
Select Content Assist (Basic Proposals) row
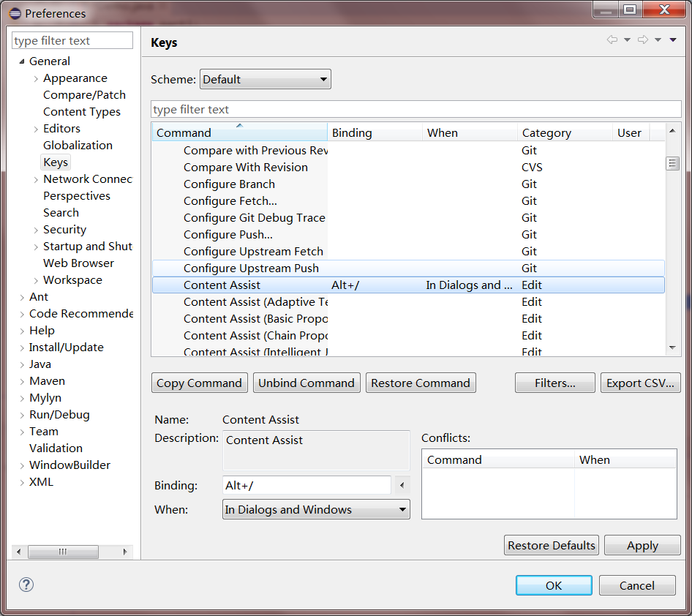tap(408, 318)
